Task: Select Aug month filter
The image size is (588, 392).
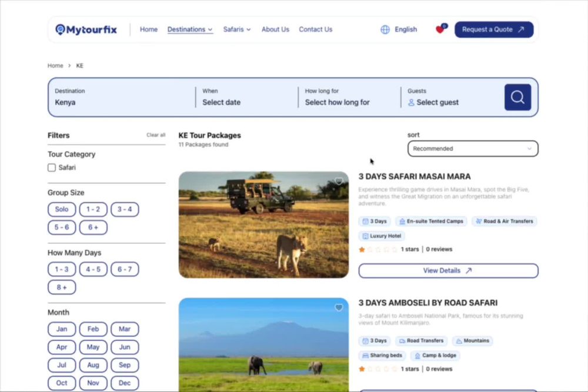Action: click(x=93, y=366)
